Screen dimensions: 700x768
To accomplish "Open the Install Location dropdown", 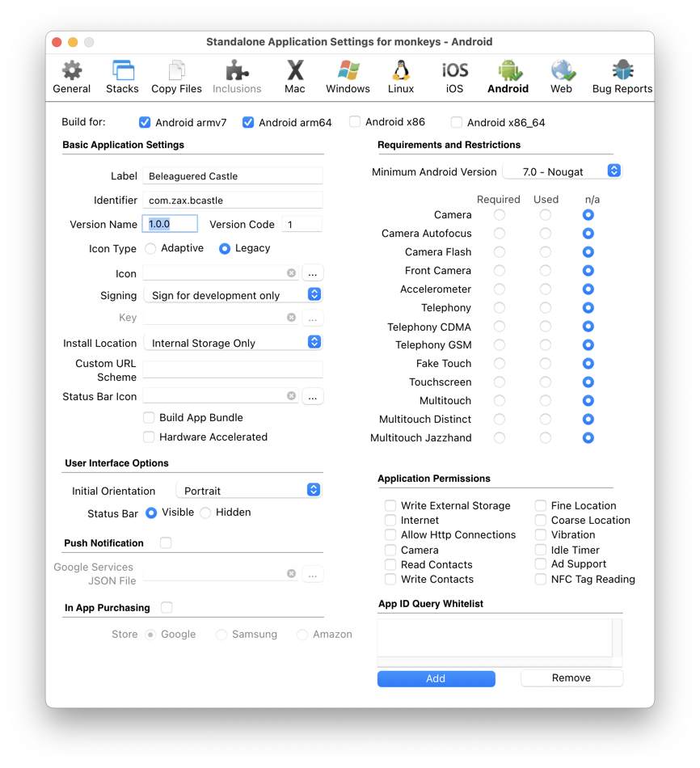I will (233, 343).
